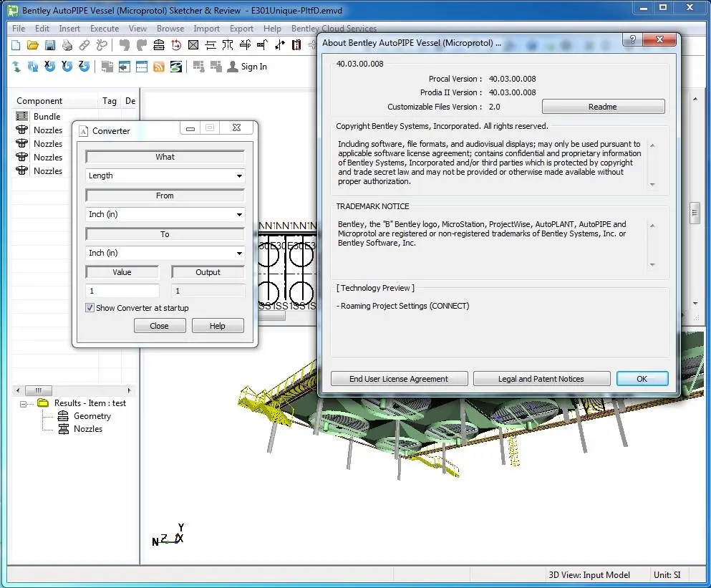The image size is (711, 588).
Task: Rotate view about Y axis
Action: [x=67, y=66]
